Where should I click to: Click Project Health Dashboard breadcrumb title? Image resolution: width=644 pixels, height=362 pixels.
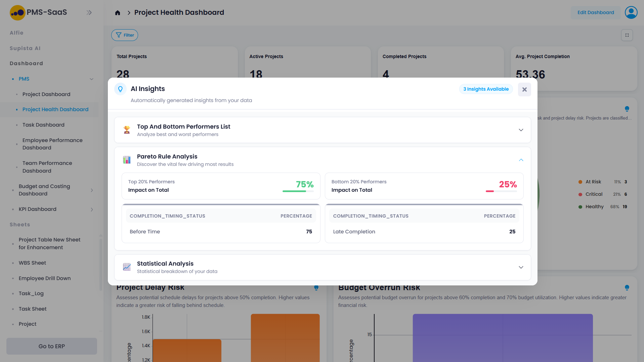[x=179, y=12]
